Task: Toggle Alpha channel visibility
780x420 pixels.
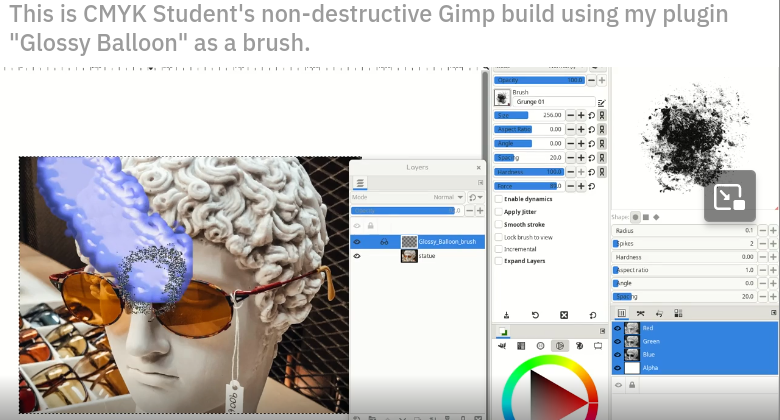Action: (x=618, y=368)
